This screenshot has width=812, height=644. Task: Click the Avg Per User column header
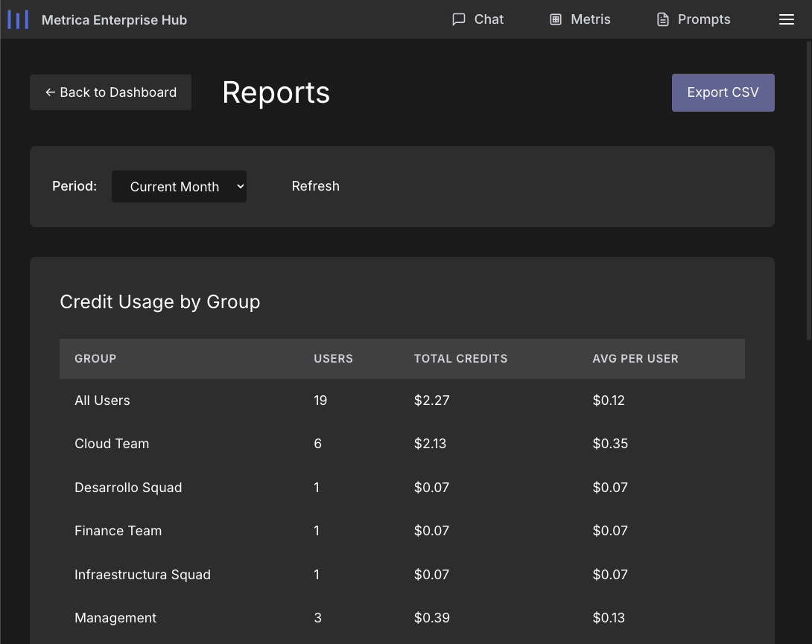tap(635, 359)
